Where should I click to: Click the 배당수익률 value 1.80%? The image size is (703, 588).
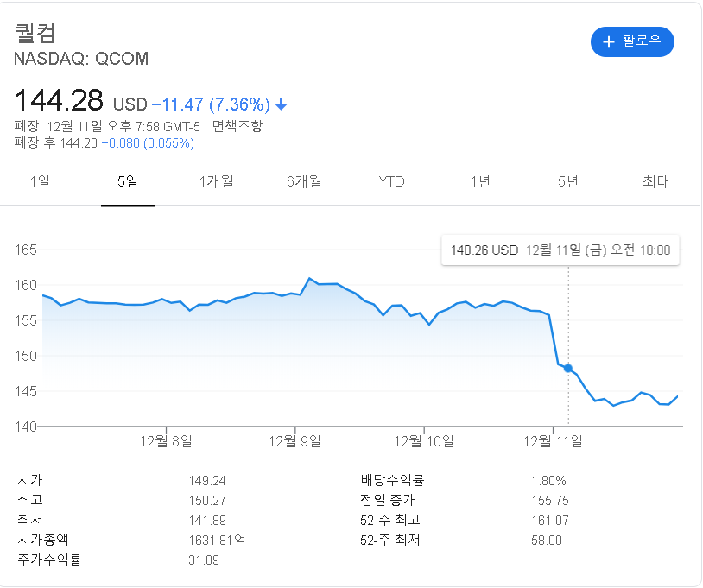[548, 481]
